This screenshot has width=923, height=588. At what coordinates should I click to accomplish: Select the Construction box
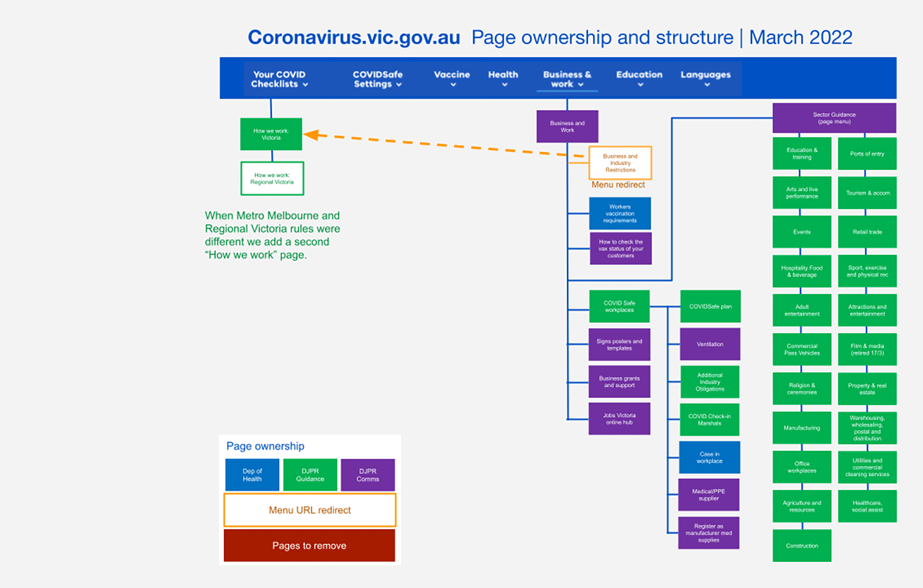pyautogui.click(x=802, y=546)
